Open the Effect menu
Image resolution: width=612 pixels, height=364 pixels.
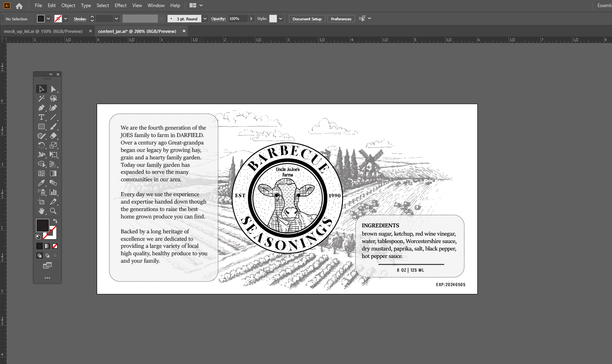[121, 5]
